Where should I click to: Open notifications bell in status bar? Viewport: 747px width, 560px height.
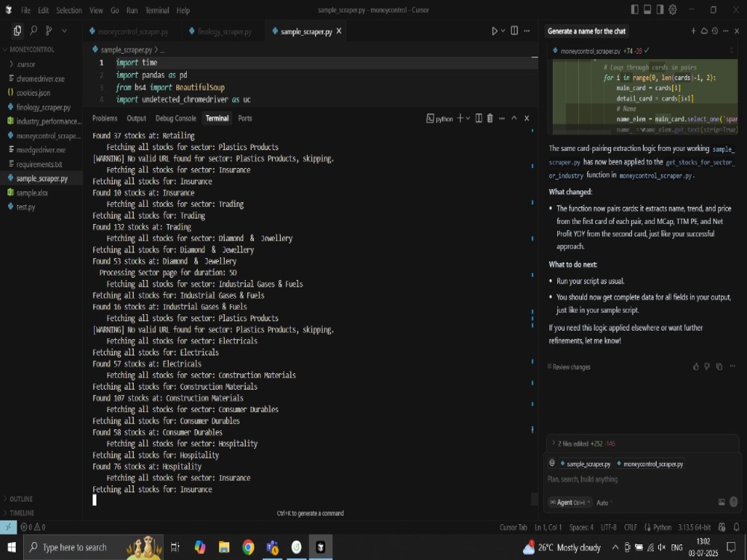pos(737,527)
